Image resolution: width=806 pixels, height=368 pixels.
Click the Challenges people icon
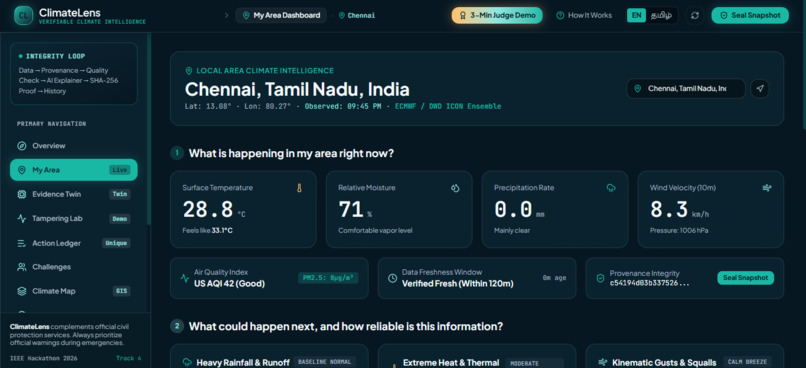(x=22, y=267)
